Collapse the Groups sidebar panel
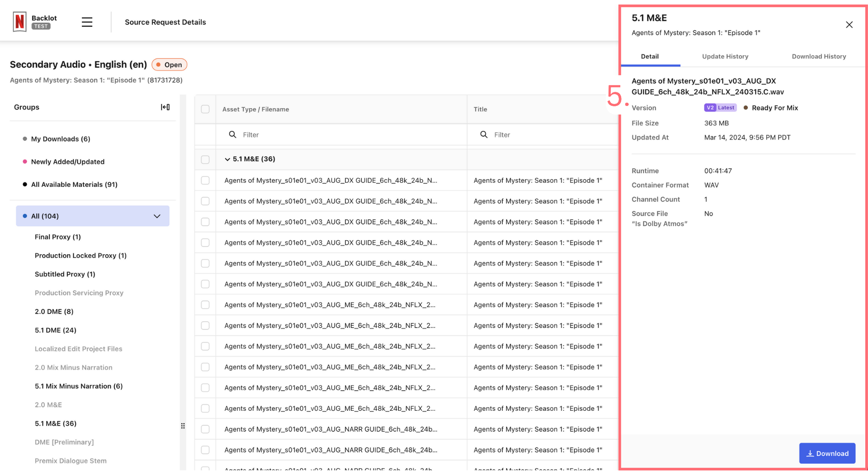 [165, 107]
